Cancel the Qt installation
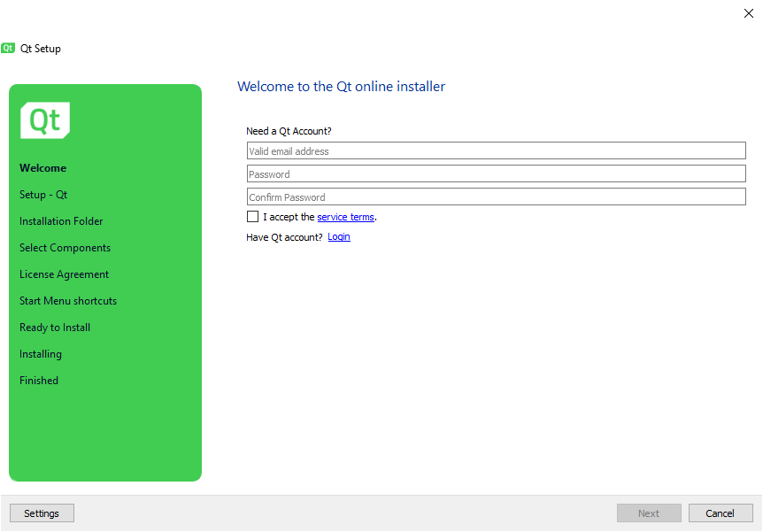The image size is (763, 532). coord(721,513)
